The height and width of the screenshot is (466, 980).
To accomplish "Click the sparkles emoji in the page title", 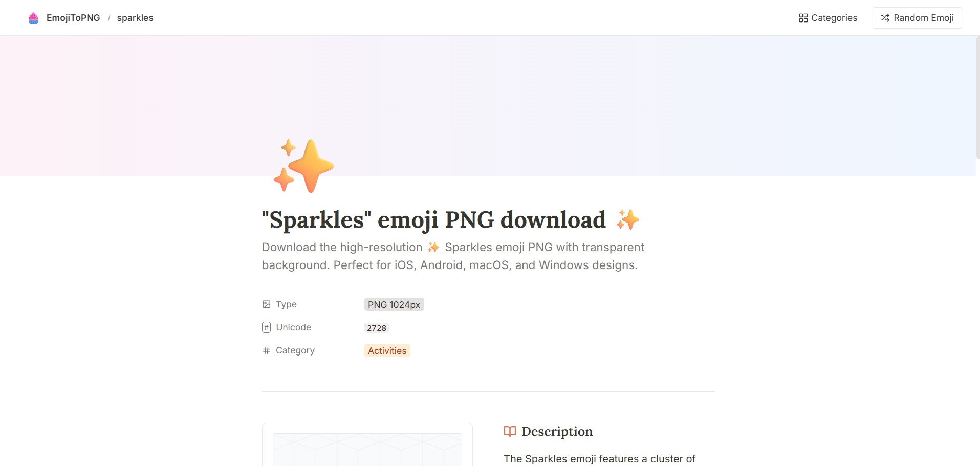I will pos(628,220).
